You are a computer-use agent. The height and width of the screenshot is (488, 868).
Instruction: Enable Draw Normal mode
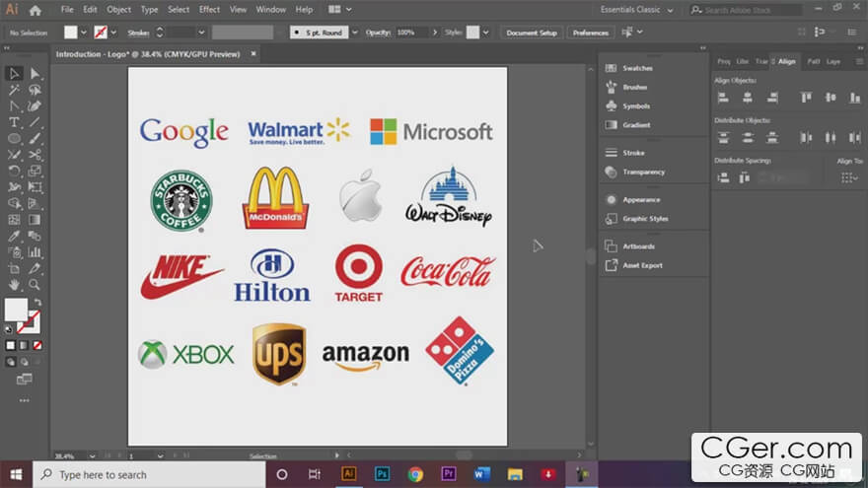pos(11,362)
